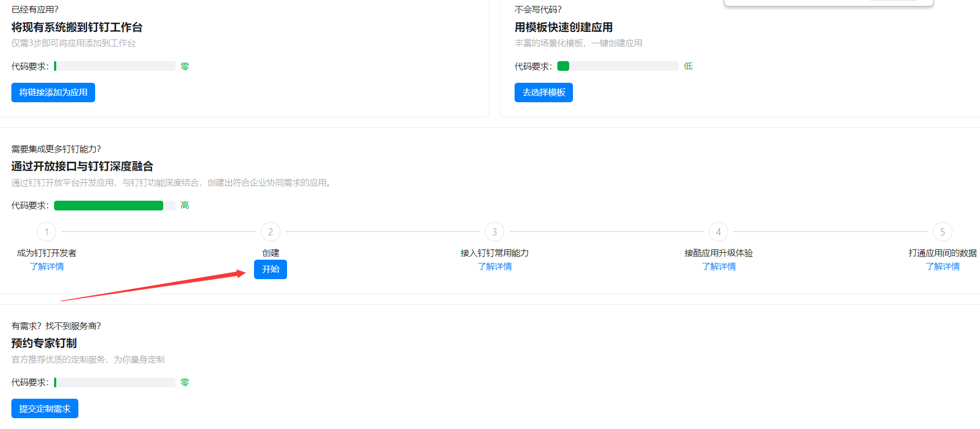Select step circle 3
Screen dimensions: 980x429
(495, 232)
